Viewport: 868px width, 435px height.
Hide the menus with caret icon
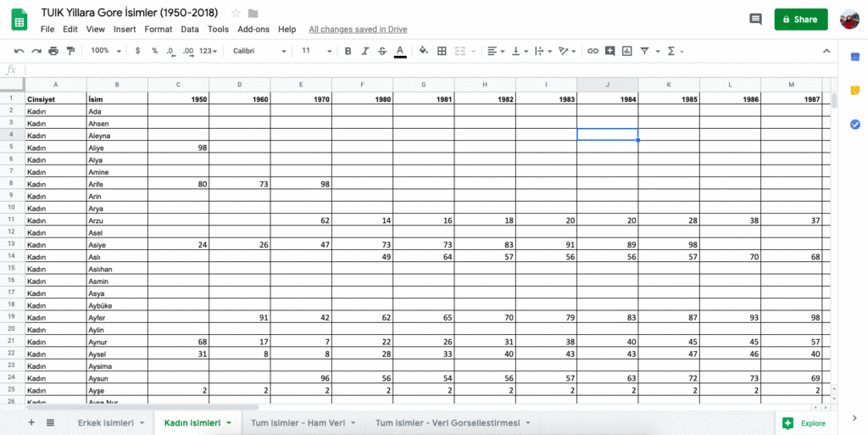pos(826,51)
